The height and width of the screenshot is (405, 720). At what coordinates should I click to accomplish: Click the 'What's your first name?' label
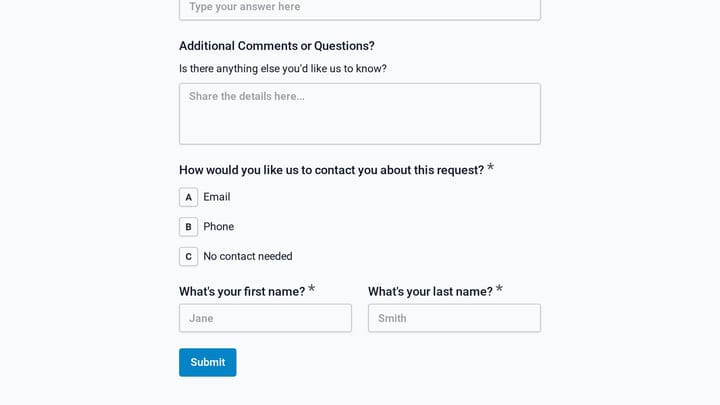point(242,292)
